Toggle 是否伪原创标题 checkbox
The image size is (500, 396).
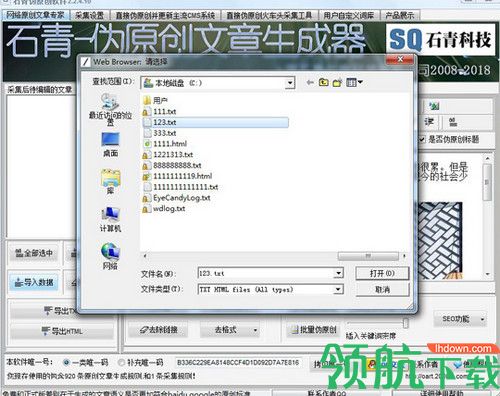coord(422,139)
